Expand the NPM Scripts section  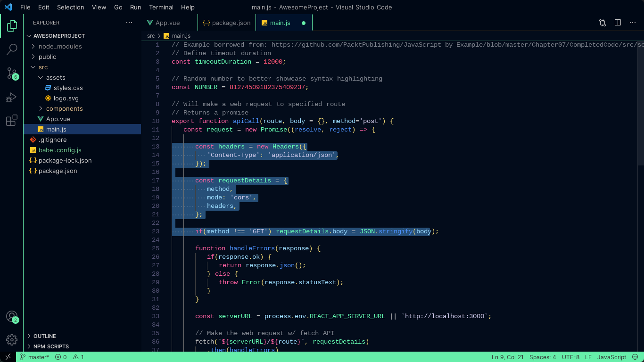[52, 346]
